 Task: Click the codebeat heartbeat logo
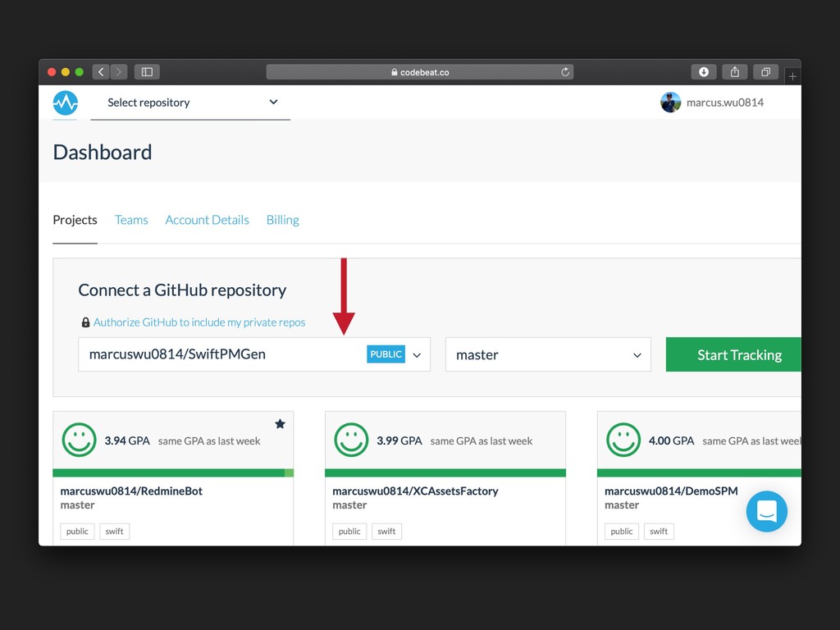tap(66, 103)
